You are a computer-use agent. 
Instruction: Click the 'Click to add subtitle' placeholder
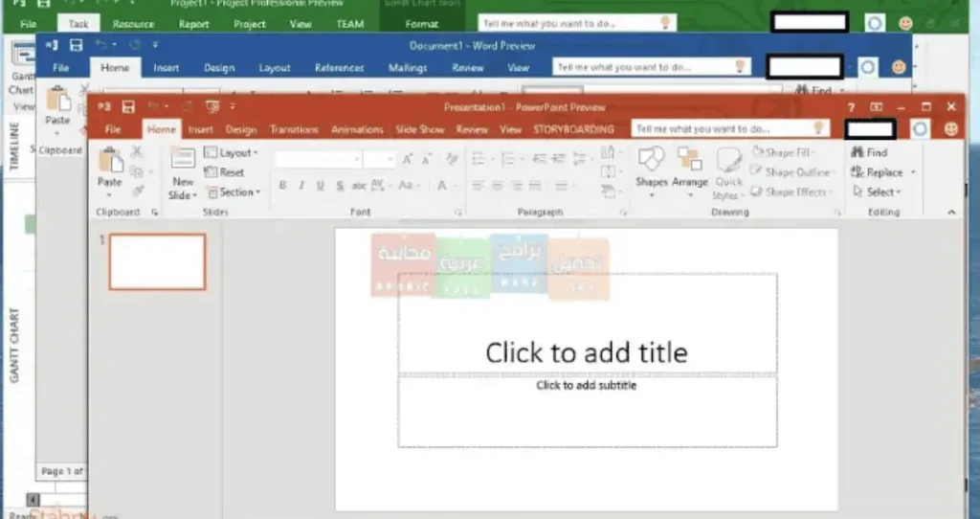pyautogui.click(x=588, y=412)
